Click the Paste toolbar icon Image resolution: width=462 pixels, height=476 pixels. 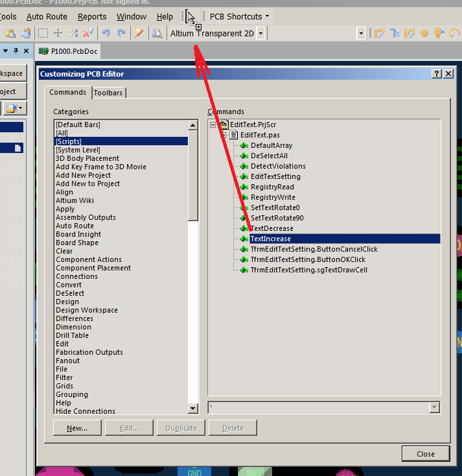coord(10,33)
